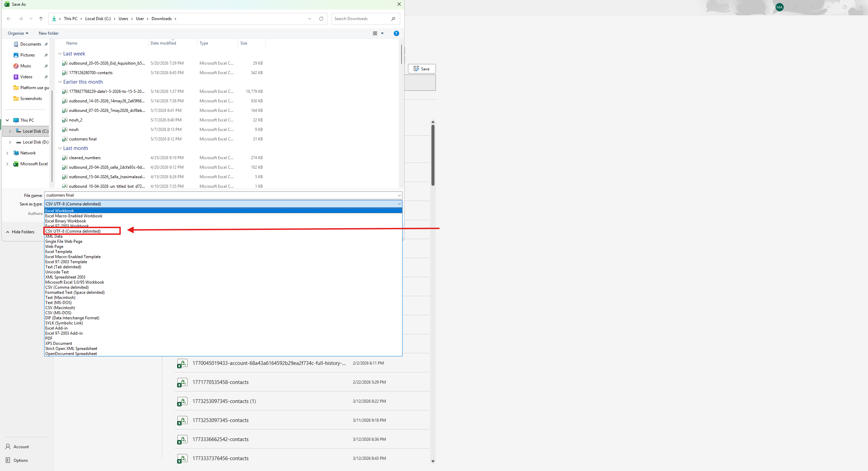
Task: Choose CSV (Comma delimited) file type
Action: click(223, 287)
